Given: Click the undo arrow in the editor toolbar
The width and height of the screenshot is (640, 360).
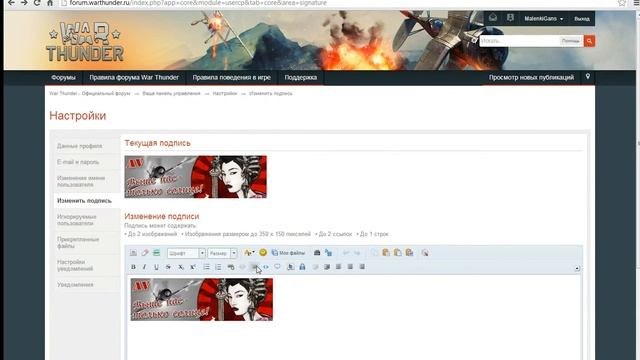Looking at the screenshot, I should 346,253.
